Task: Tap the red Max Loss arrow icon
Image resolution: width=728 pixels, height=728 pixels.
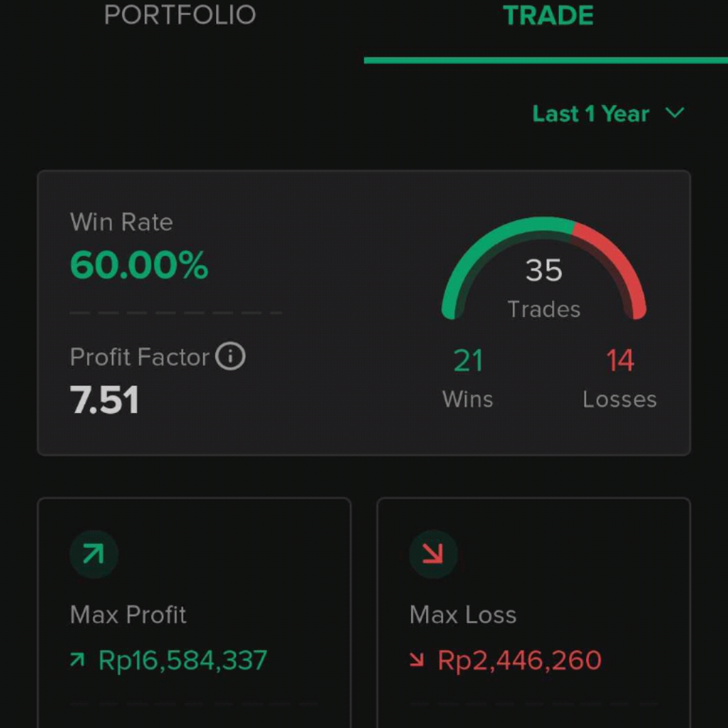Action: coord(433,554)
